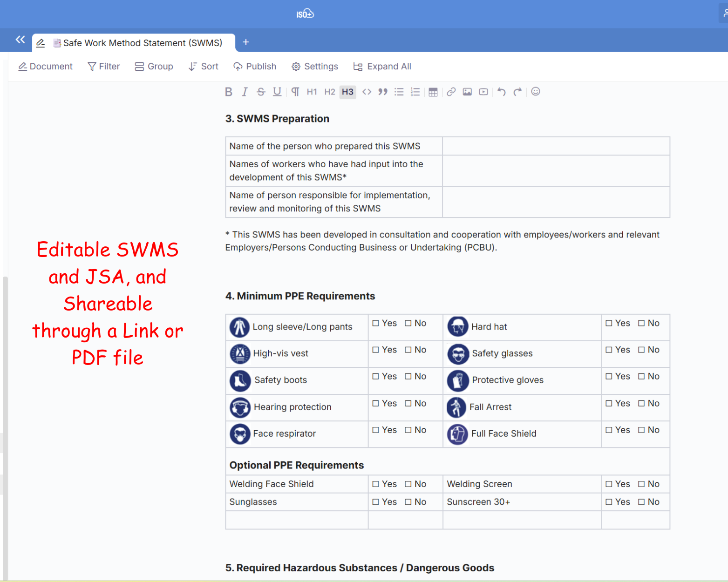The height and width of the screenshot is (582, 728).
Task: Open the Filter options
Action: pyautogui.click(x=104, y=67)
